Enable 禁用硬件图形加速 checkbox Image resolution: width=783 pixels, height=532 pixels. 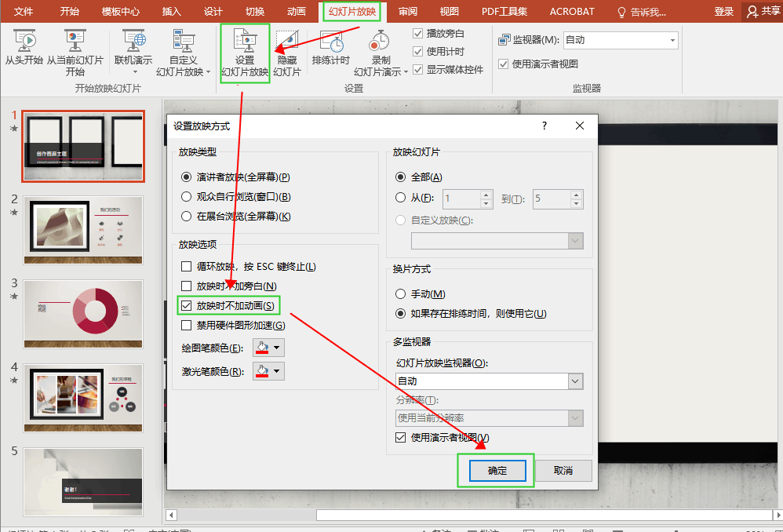pos(186,325)
